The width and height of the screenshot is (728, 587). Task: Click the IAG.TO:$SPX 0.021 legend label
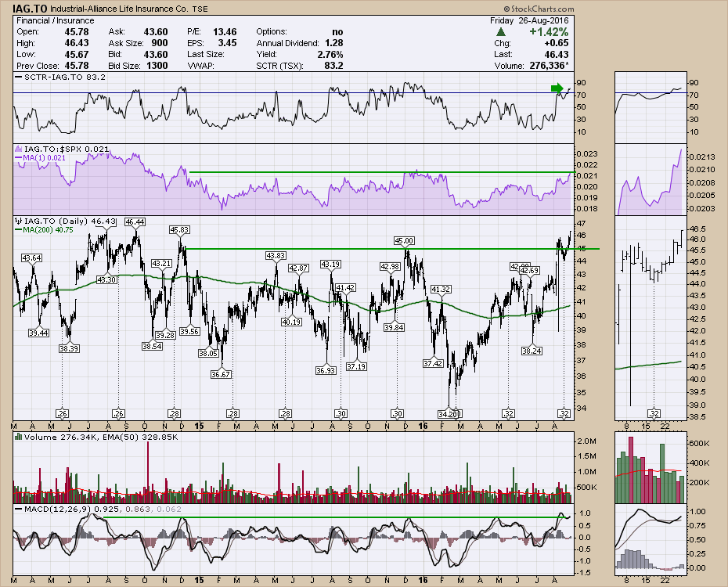tap(67, 149)
